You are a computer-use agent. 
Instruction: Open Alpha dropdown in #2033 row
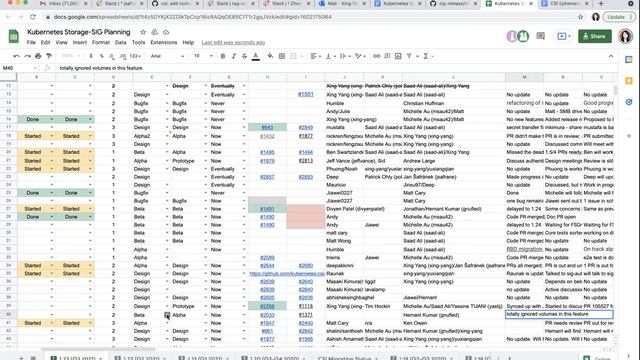click(205, 315)
